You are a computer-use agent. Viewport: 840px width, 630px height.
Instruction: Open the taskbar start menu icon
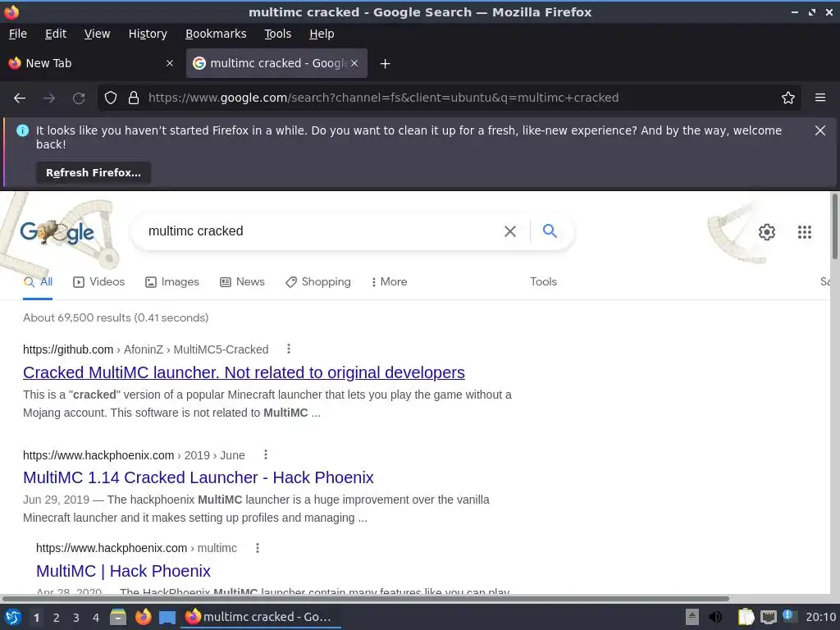13,617
